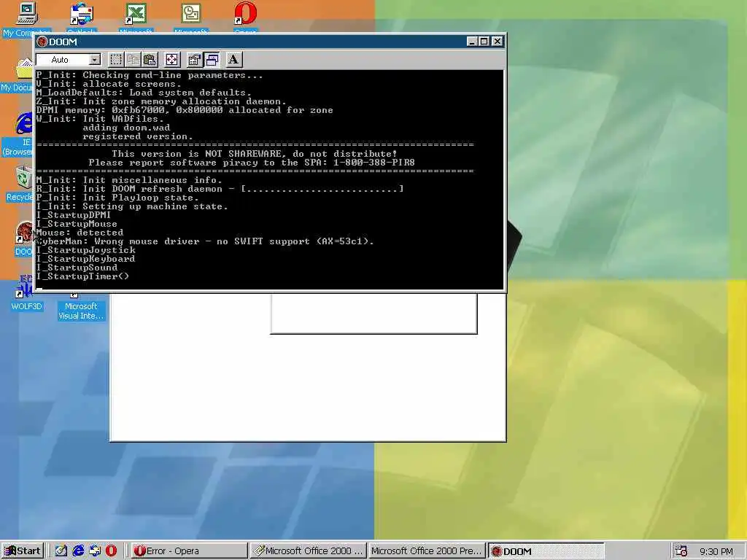Select the Recycle Bin desktop icon
747x560 pixels.
(x=19, y=184)
